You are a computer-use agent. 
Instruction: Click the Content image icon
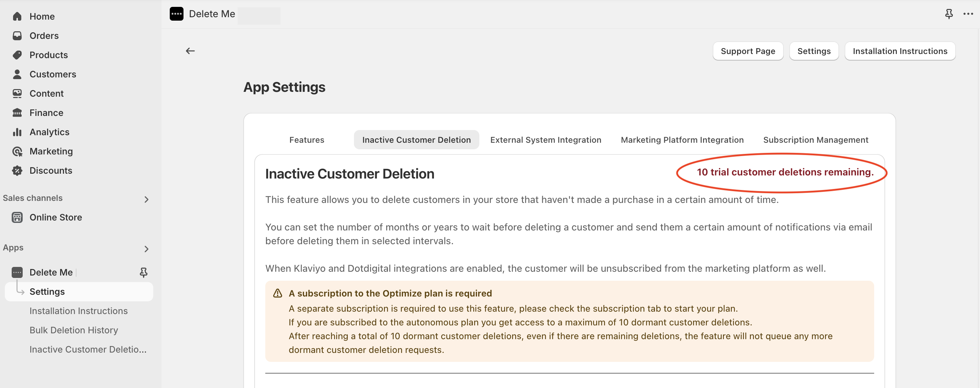click(x=17, y=93)
